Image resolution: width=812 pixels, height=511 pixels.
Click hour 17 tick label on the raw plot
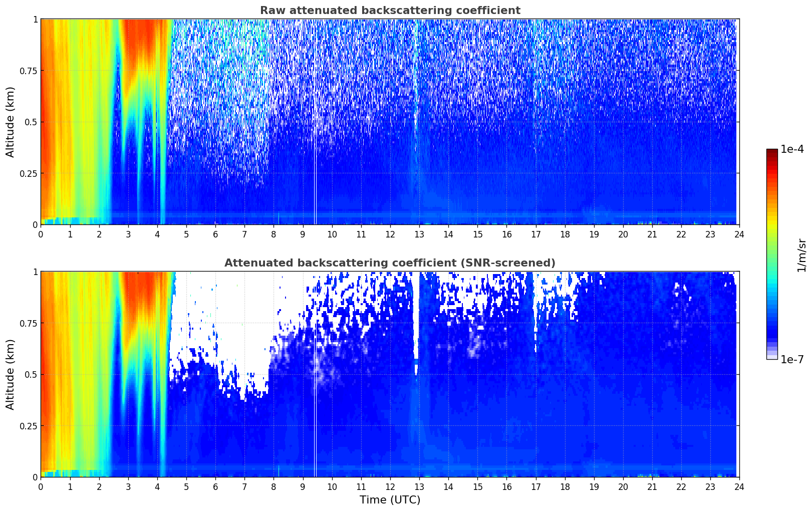coord(535,234)
